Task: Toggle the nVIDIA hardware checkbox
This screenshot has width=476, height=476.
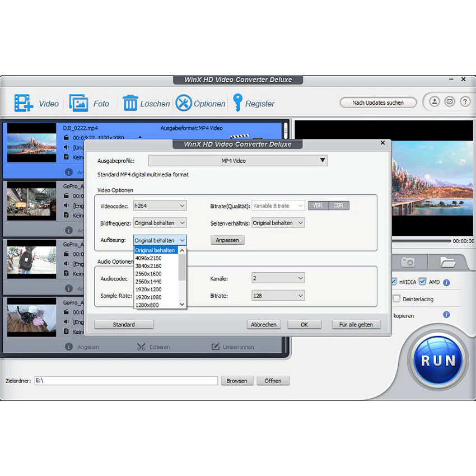Action: point(394,282)
